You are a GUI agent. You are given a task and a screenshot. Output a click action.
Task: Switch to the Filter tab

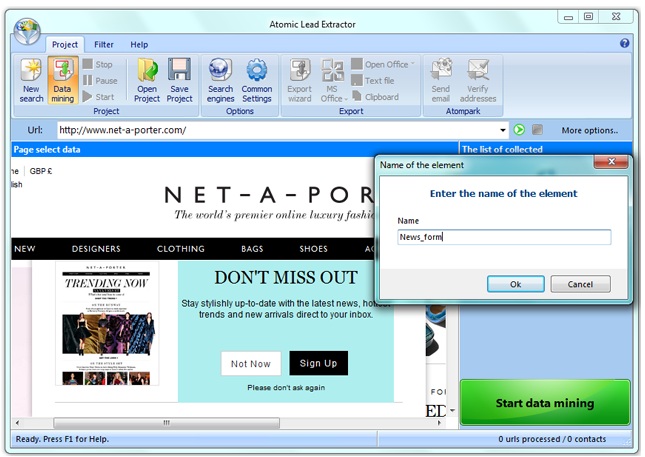coord(104,44)
